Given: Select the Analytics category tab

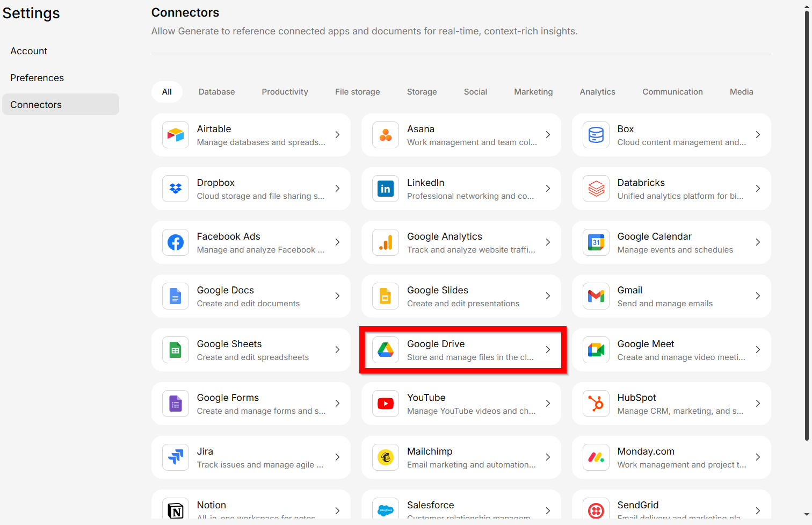Looking at the screenshot, I should point(597,92).
